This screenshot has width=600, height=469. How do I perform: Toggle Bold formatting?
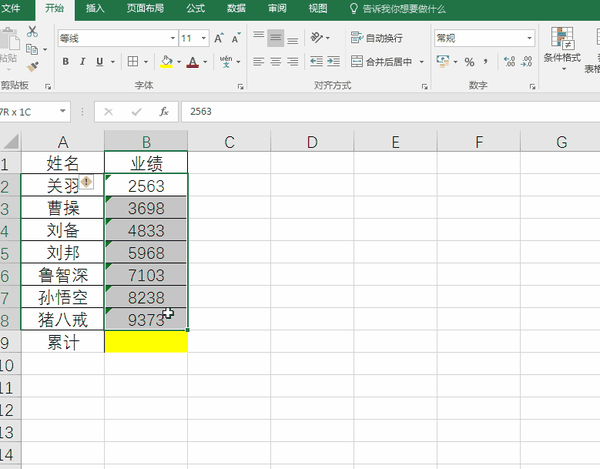coord(65,61)
